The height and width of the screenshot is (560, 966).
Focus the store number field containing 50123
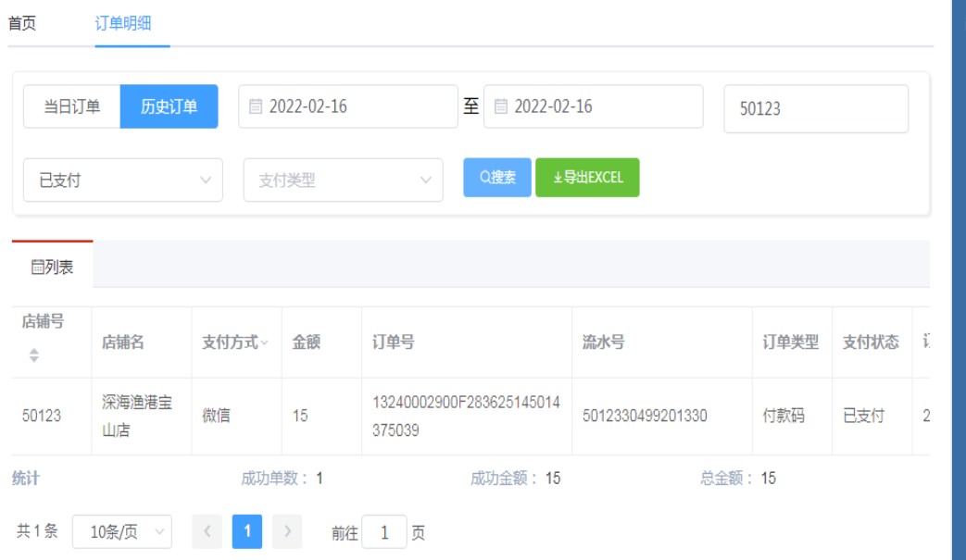click(815, 109)
